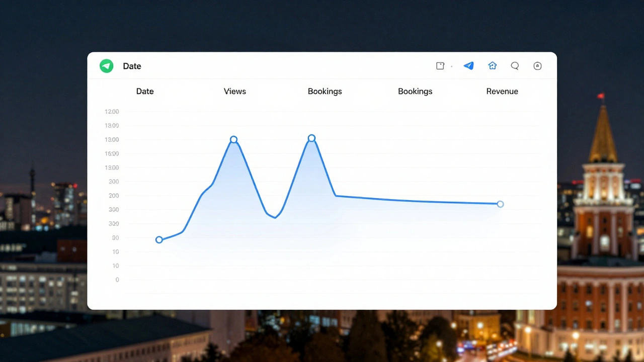
Task: Open the Date column dropdown
Action: pyautogui.click(x=145, y=91)
